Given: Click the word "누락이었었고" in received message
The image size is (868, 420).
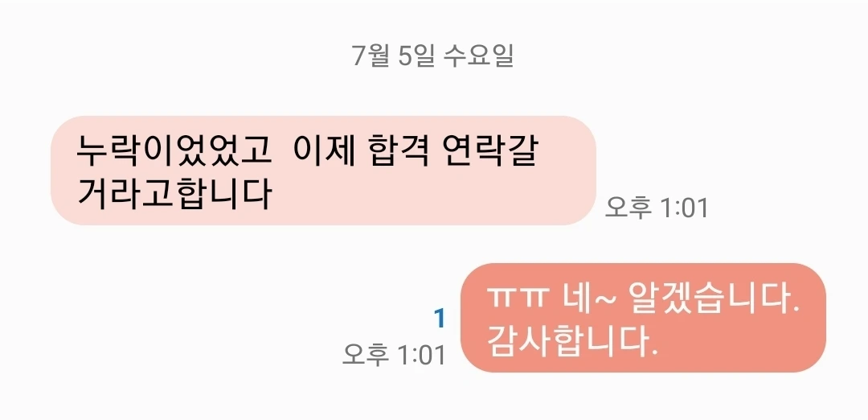Looking at the screenshot, I should pyautogui.click(x=174, y=150).
